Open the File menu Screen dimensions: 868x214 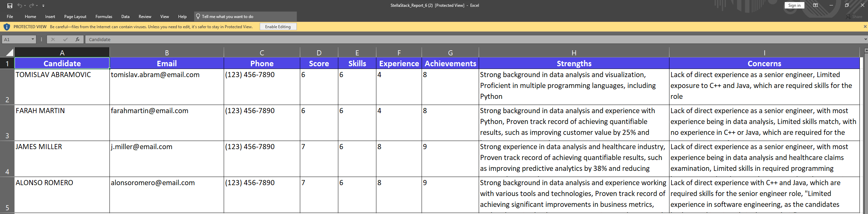point(10,17)
